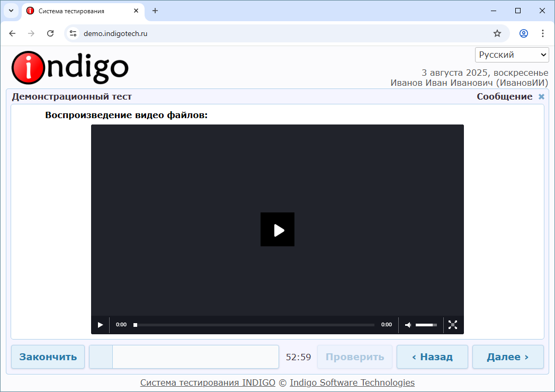Image resolution: width=555 pixels, height=392 pixels.
Task: Click the video seek handle at start
Action: [135, 325]
